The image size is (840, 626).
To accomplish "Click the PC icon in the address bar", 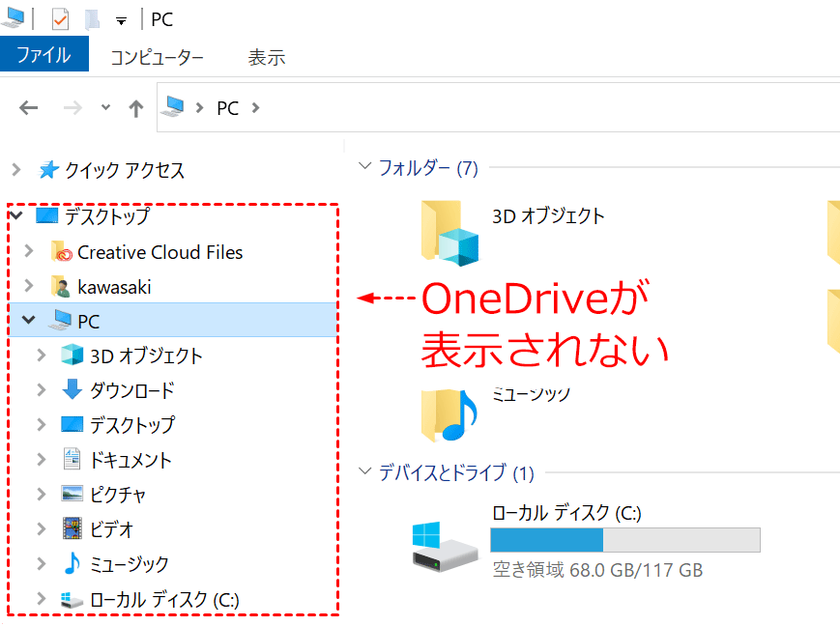I will point(173,106).
